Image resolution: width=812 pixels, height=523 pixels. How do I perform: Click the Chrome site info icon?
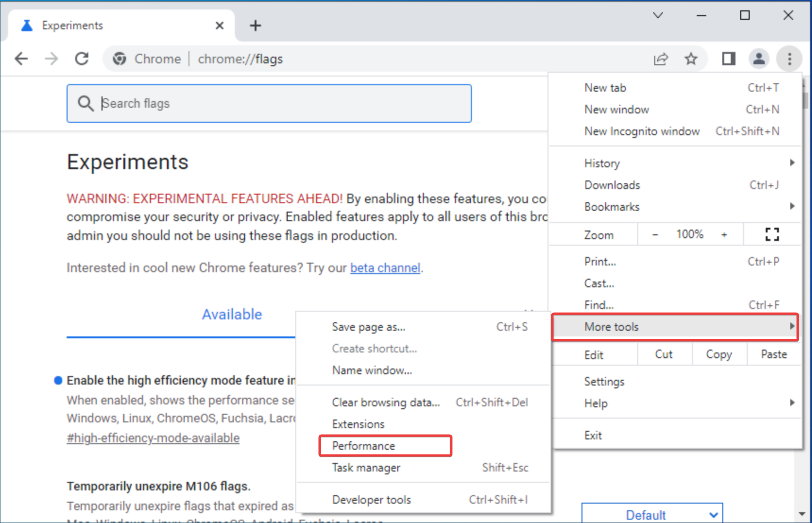[119, 59]
